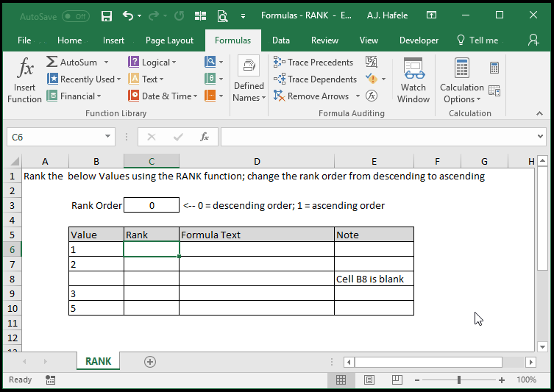This screenshot has height=392, width=554.
Task: Zoom out with the minus button
Action: (x=417, y=380)
